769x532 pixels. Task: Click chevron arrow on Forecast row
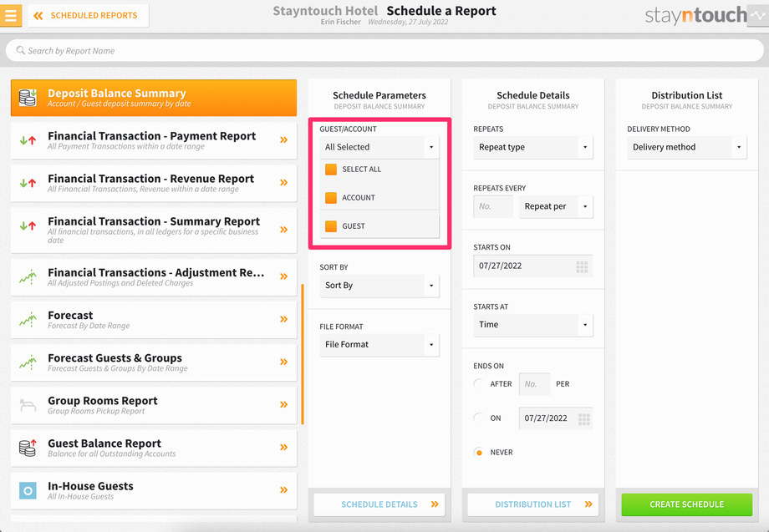pos(283,319)
